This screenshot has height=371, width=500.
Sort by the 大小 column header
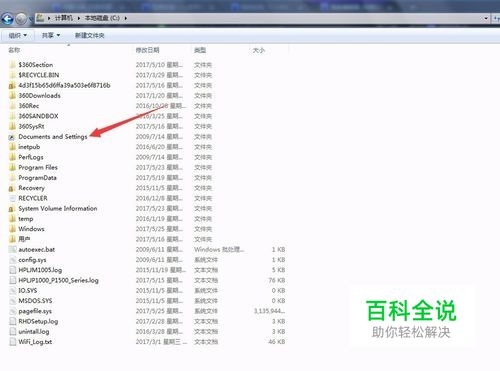[x=259, y=50]
